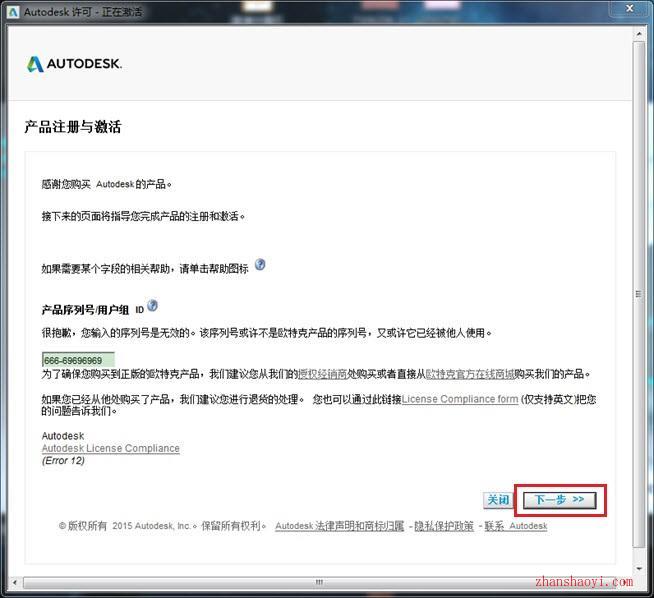654x598 pixels.
Task: Open the 隐私保护政策 link
Action: pos(444,526)
